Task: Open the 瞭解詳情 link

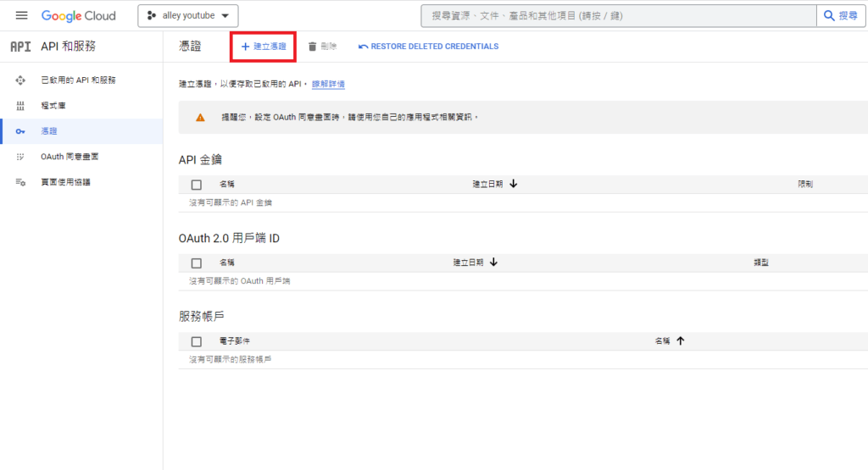Action: [x=328, y=84]
